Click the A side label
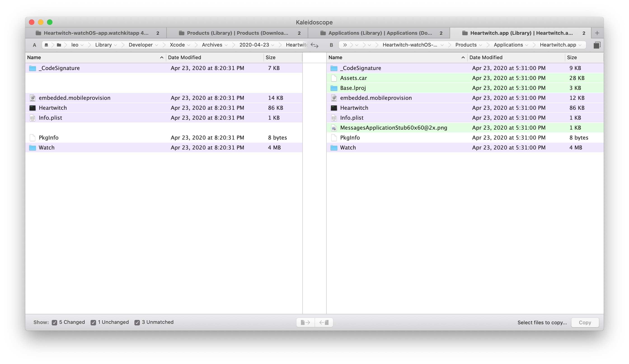Viewport: 629px width, 364px height. coord(34,45)
